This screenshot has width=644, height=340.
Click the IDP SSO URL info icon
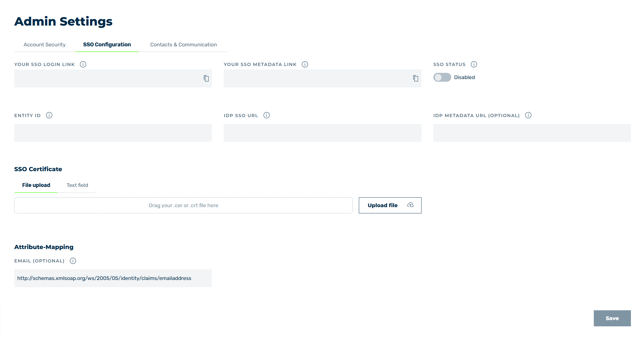point(267,115)
